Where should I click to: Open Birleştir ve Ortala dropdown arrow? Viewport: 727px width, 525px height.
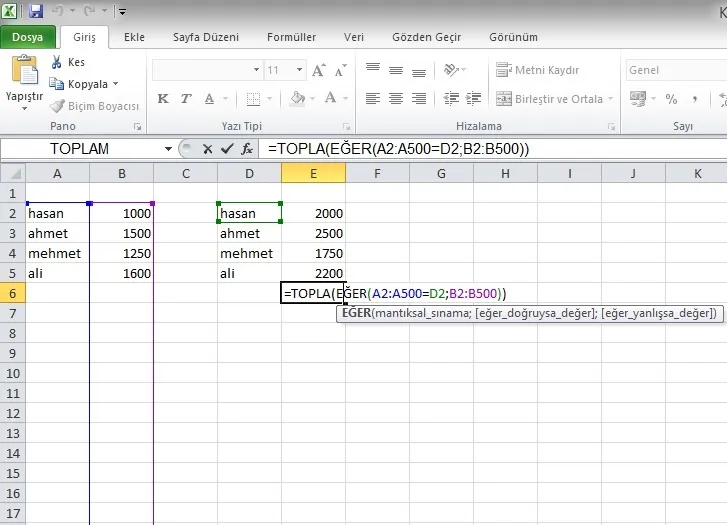pos(611,99)
